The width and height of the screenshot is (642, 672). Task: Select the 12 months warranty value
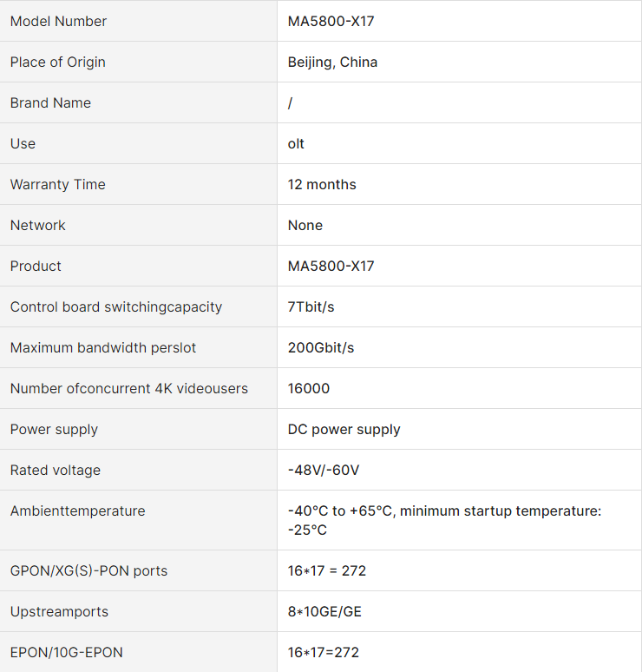322,184
